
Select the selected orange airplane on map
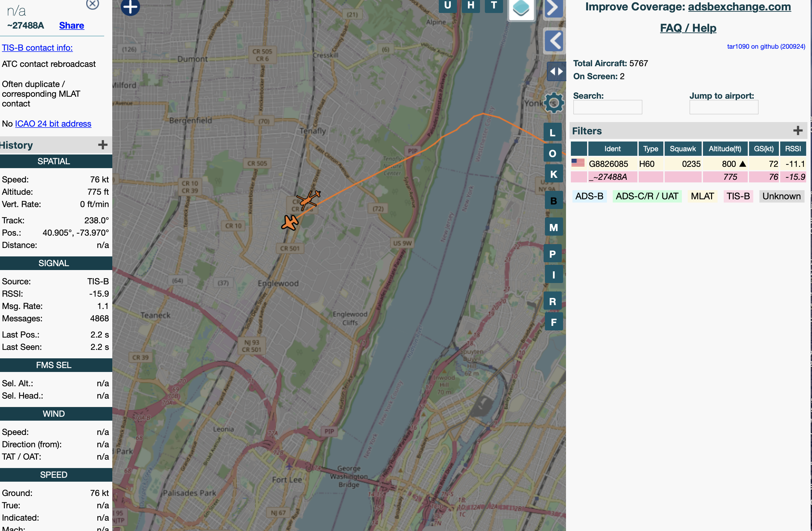click(x=290, y=223)
